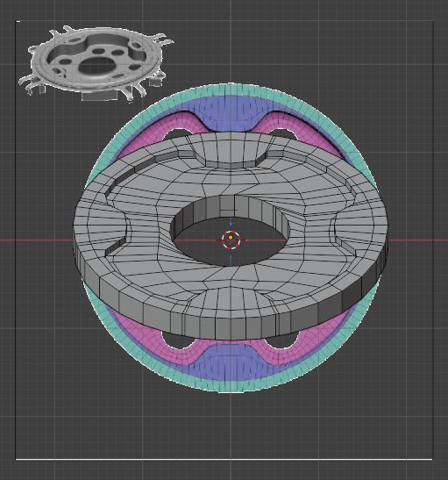Image resolution: width=448 pixels, height=480 pixels.
Task: Select the blue shell surface at the bottom
Action: (x=231, y=362)
